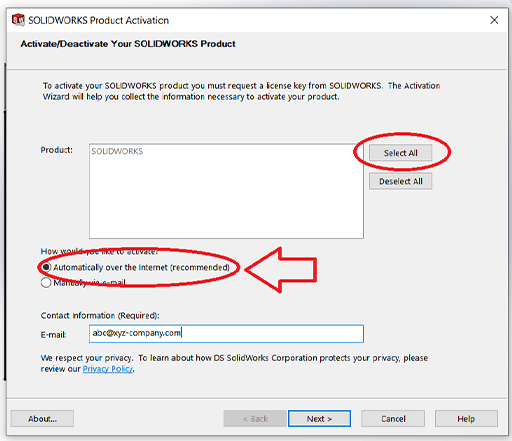Select SOLIDWORKS in the Product list
The width and height of the screenshot is (512, 441).
(117, 151)
